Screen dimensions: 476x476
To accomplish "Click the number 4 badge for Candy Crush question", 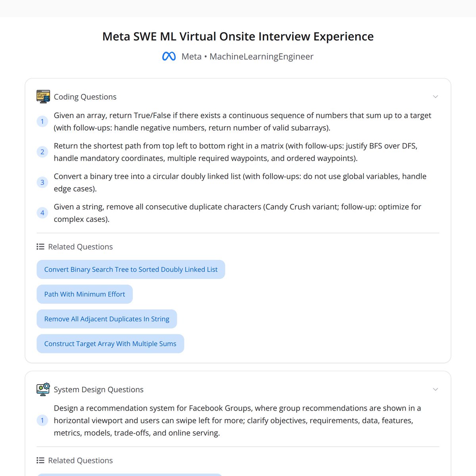I will [42, 213].
